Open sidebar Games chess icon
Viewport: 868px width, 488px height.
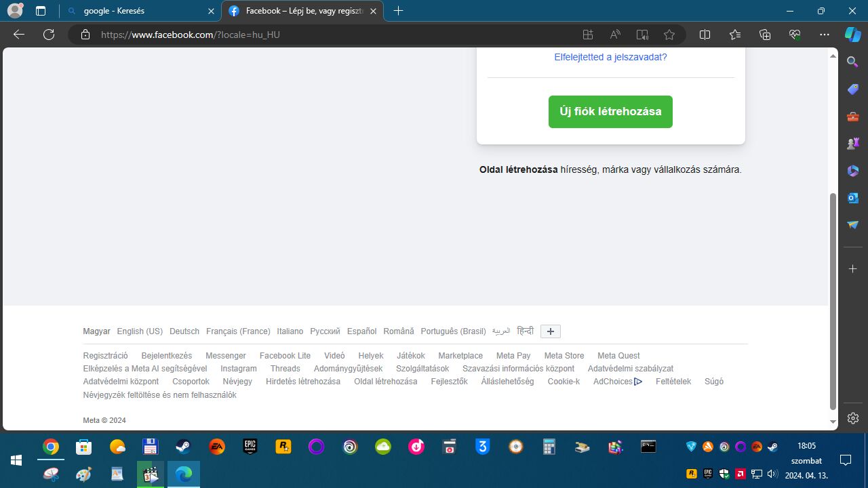(x=853, y=144)
